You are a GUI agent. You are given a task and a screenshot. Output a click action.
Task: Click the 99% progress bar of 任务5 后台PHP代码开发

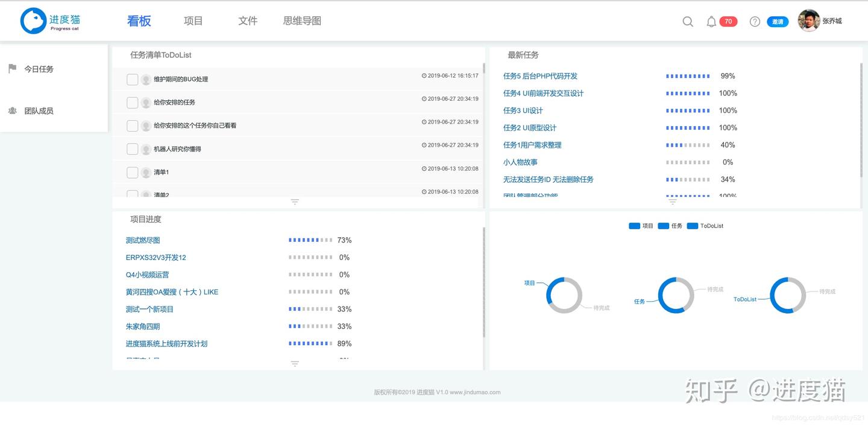coord(688,76)
